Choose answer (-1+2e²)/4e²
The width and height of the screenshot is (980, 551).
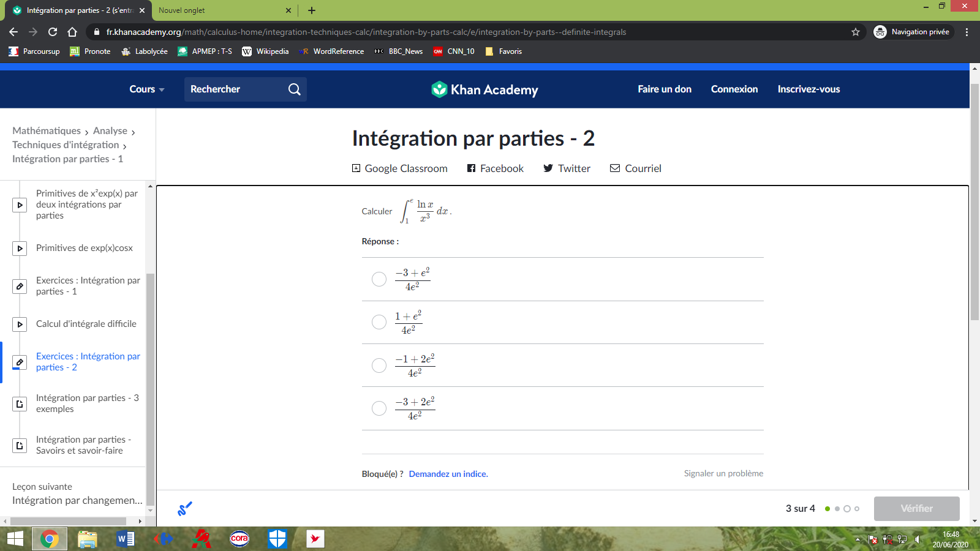tap(379, 365)
